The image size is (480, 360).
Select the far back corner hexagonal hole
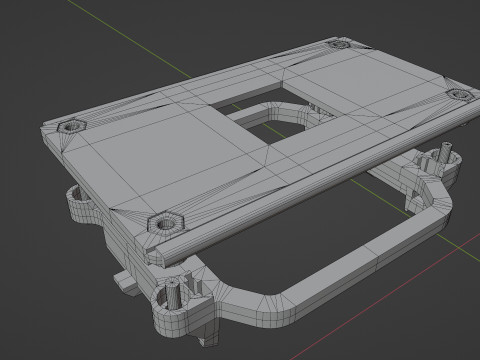coord(338,45)
